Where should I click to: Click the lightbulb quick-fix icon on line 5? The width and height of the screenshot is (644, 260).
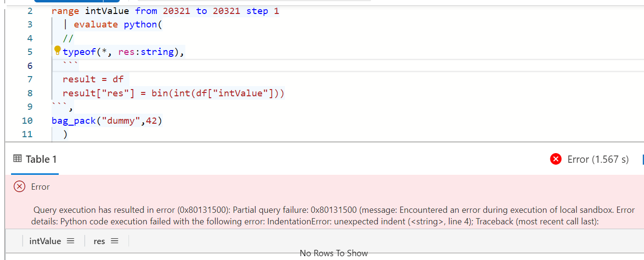[57, 50]
